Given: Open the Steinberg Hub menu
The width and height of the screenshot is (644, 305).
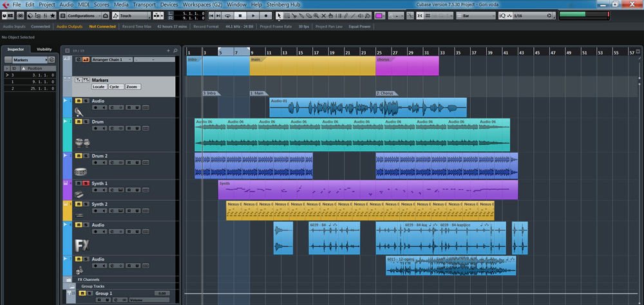Looking at the screenshot, I should pos(283,5).
